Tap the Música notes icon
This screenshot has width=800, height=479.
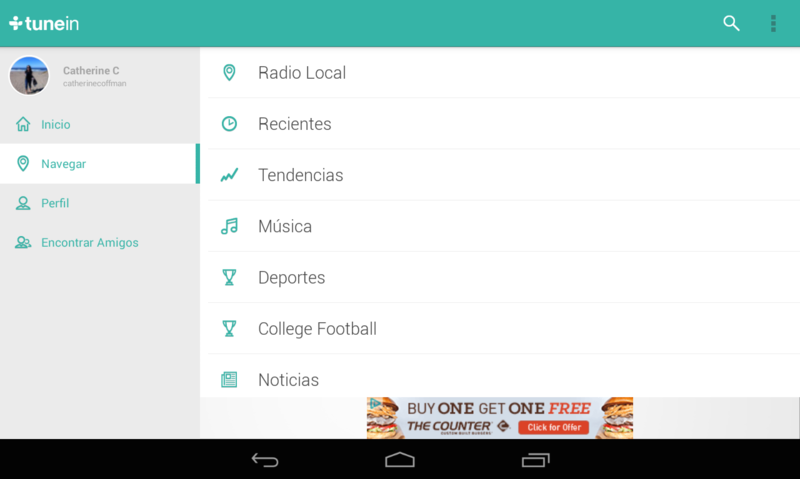click(229, 226)
